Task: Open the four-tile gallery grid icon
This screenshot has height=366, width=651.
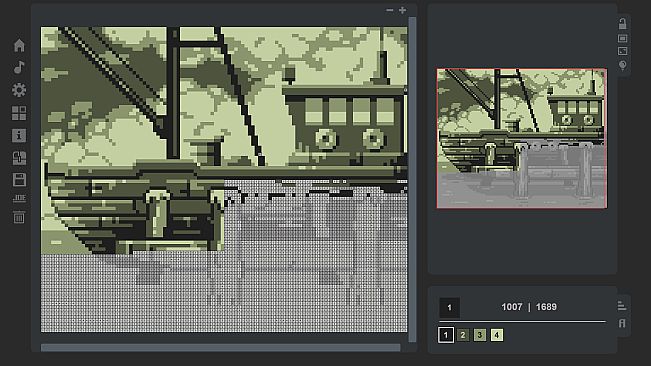Action: tap(19, 113)
